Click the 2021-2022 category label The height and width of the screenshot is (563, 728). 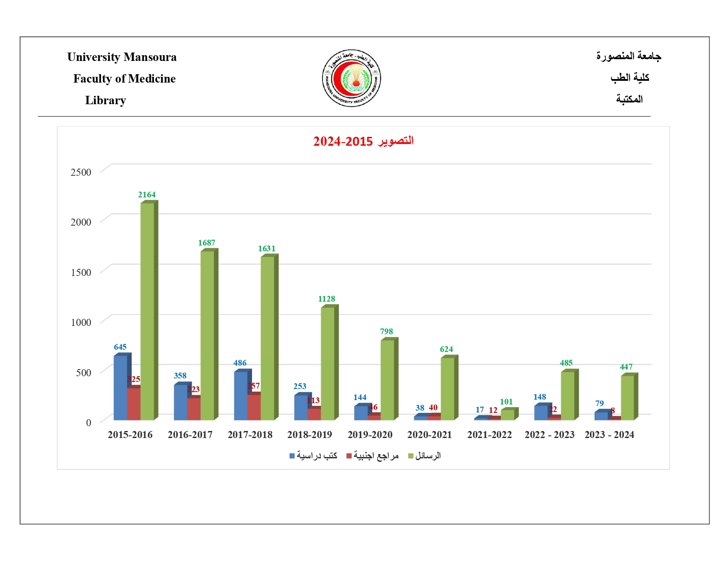[489, 435]
